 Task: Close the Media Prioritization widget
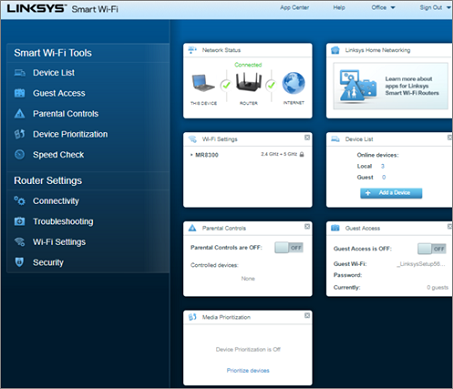[x=307, y=315]
